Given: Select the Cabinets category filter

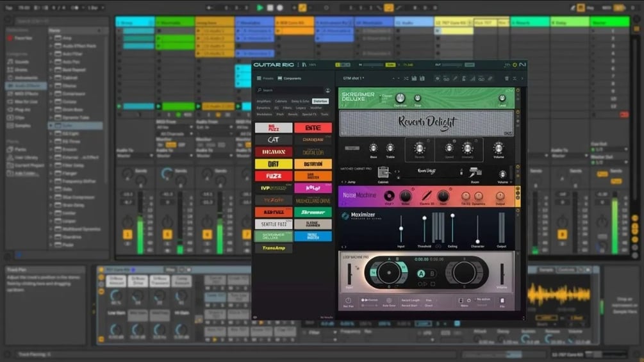Looking at the screenshot, I should pos(281,101).
